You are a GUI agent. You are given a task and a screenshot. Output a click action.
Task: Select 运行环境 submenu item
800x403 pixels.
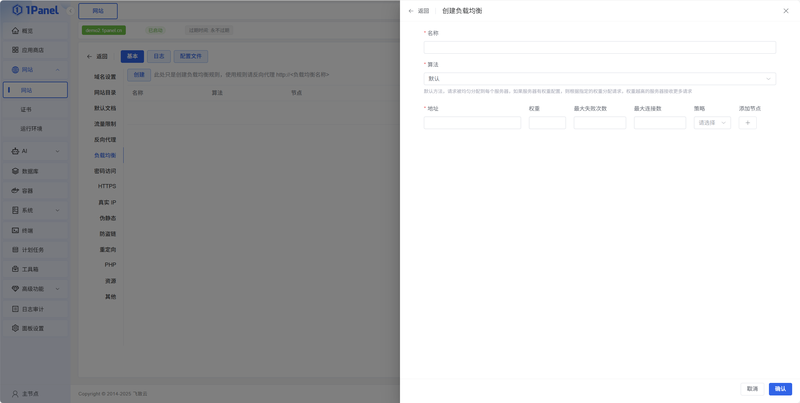pos(35,129)
